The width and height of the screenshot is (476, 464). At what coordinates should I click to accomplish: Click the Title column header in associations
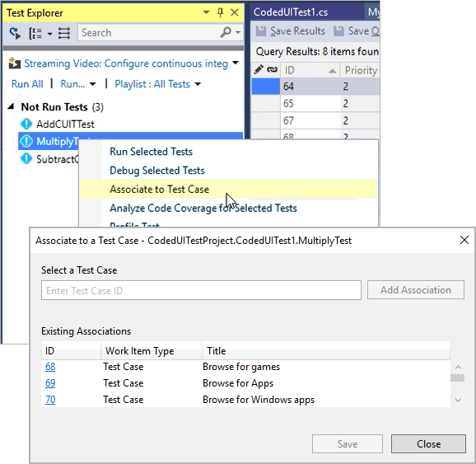(x=326, y=351)
